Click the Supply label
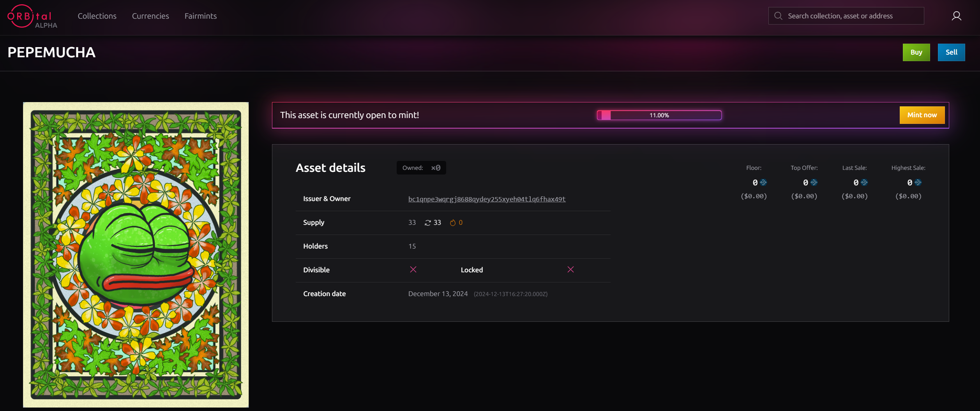Screen dimensions: 980x411 pos(313,222)
